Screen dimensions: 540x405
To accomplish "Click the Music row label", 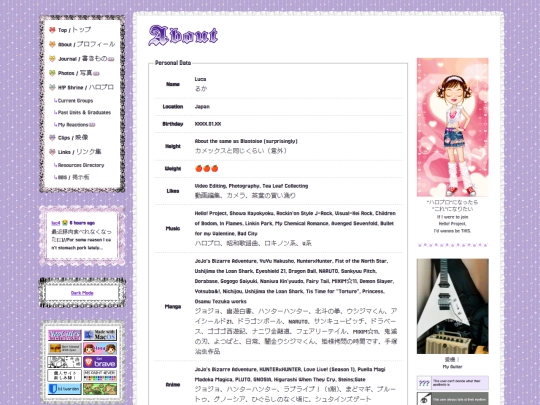I will [173, 228].
